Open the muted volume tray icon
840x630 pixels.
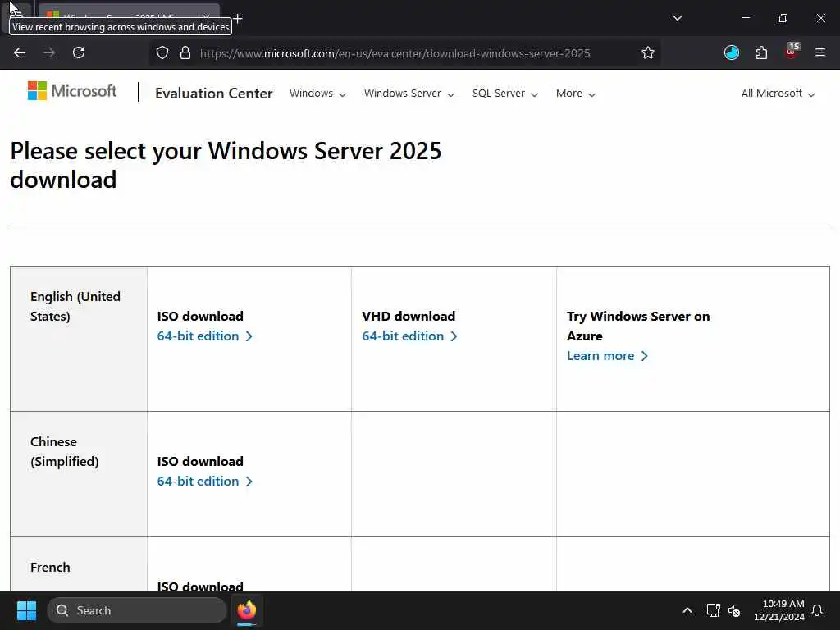pos(734,610)
